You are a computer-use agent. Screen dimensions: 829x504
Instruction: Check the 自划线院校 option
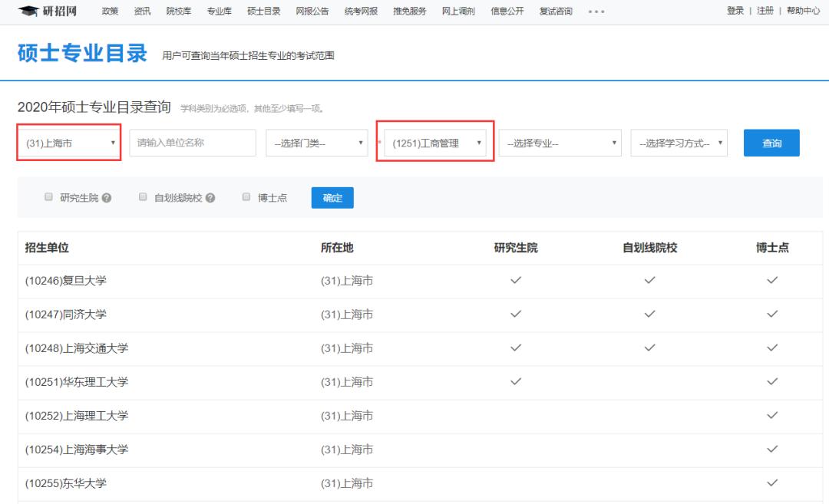[141, 197]
